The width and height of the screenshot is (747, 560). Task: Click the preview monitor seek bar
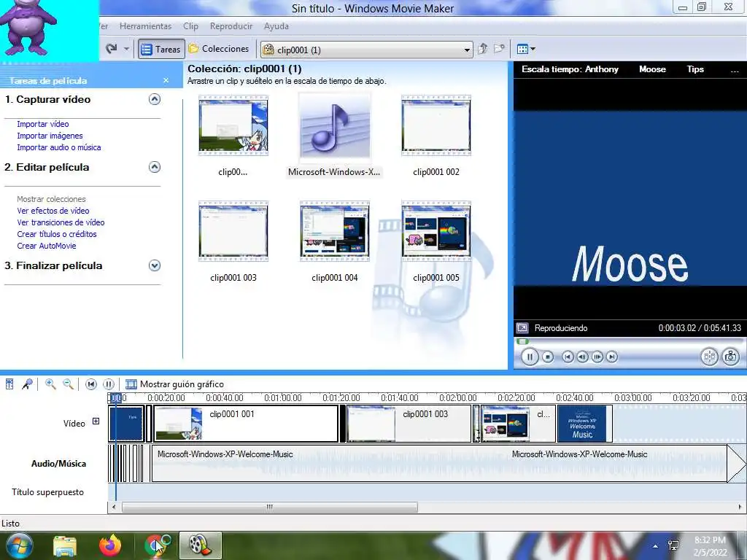[x=629, y=341]
